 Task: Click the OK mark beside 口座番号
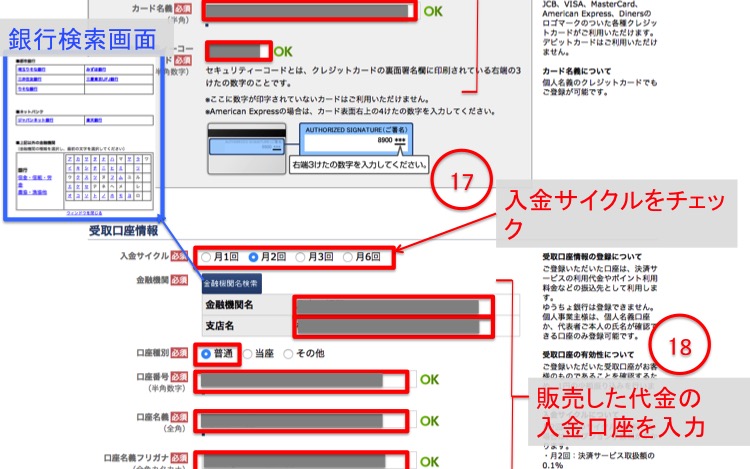429,380
